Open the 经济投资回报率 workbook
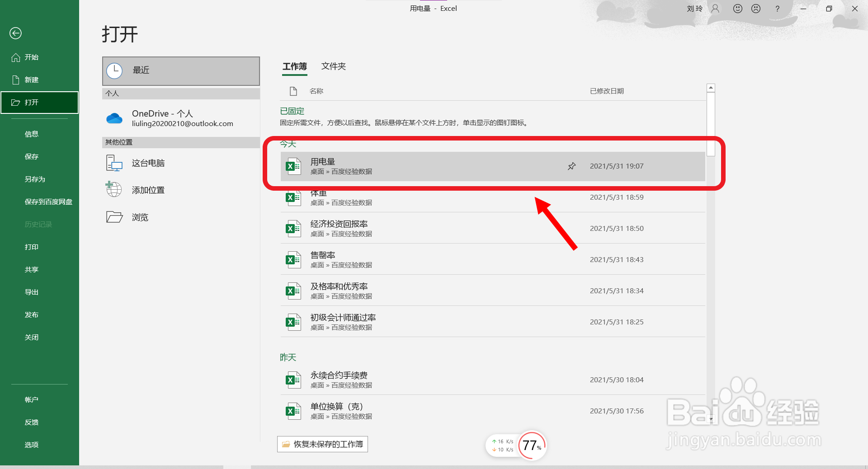The image size is (868, 469). coord(493,229)
